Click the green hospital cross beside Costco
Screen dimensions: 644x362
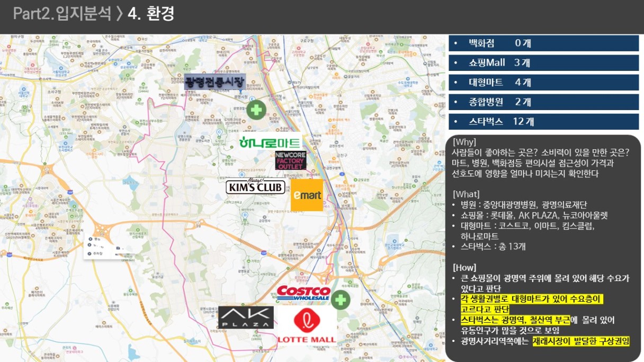[x=341, y=300]
